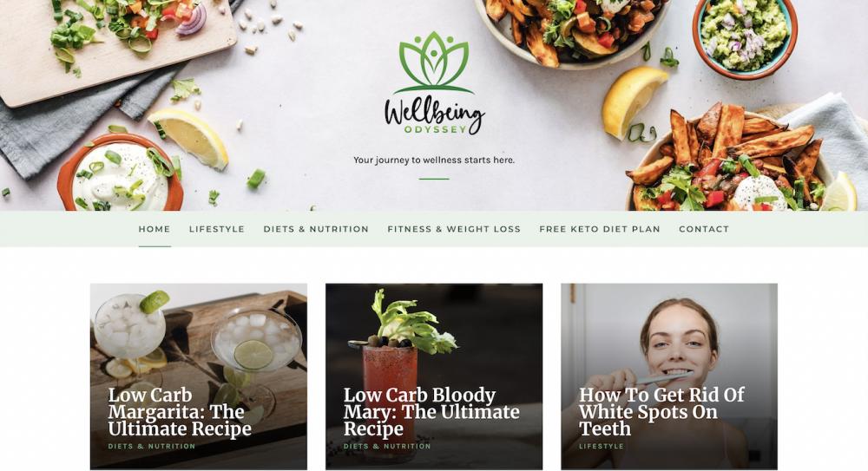868x471 pixels.
Task: Open Fitness & Weight Loss page
Action: coord(454,229)
